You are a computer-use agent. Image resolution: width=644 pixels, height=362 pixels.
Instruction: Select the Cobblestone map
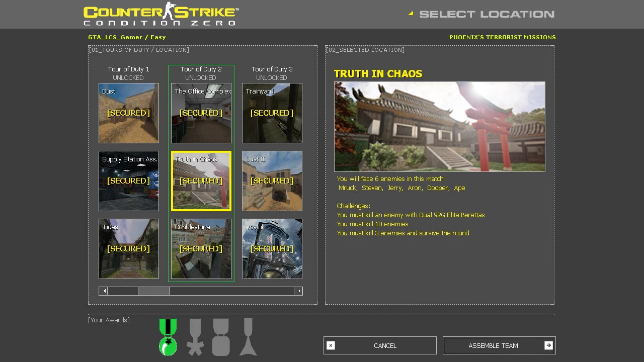[x=201, y=249]
